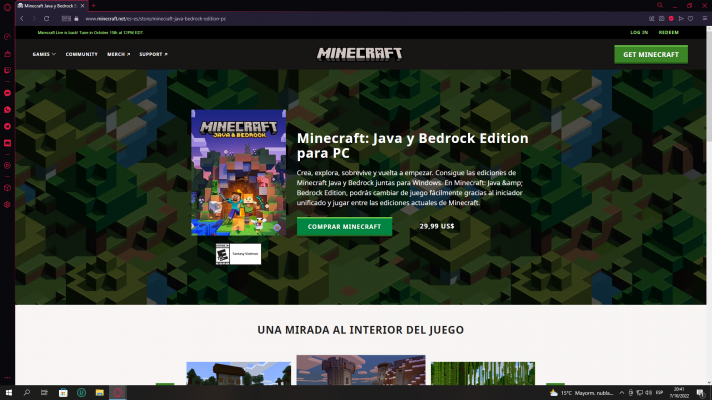Click the red ad blocker shield icon
Image resolution: width=712 pixels, height=400 pixels.
(x=671, y=19)
